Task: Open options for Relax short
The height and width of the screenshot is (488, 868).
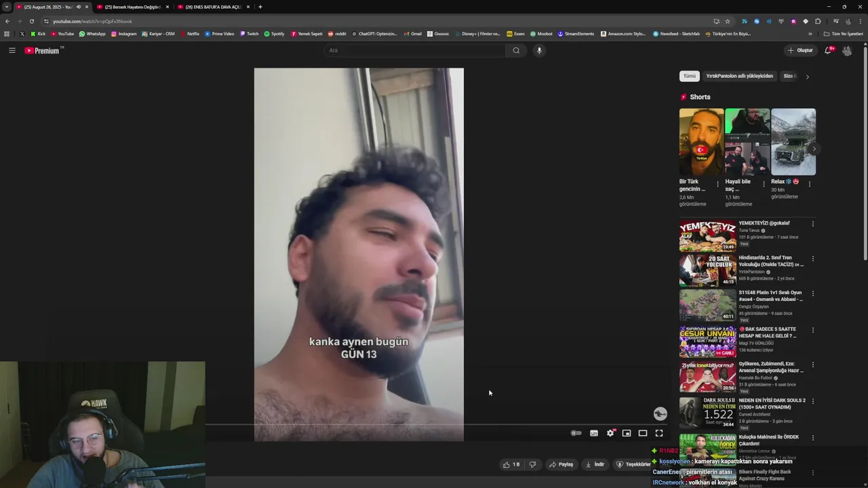Action: (810, 183)
